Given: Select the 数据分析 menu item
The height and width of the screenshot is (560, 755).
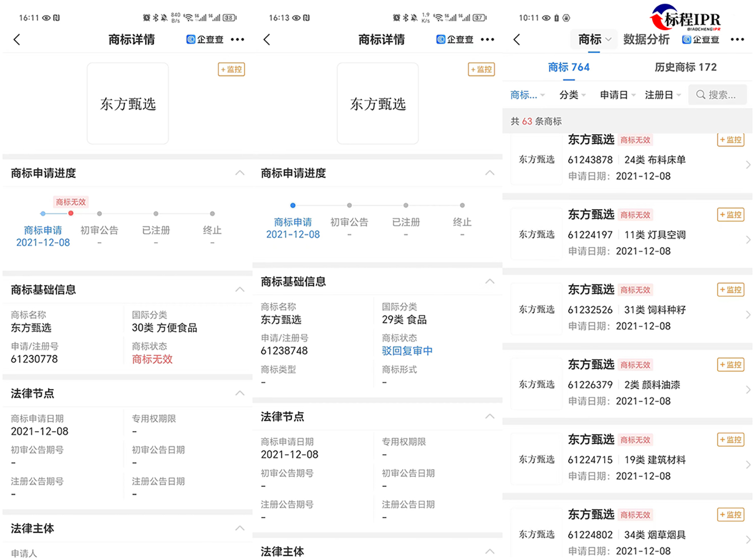Looking at the screenshot, I should (x=647, y=39).
